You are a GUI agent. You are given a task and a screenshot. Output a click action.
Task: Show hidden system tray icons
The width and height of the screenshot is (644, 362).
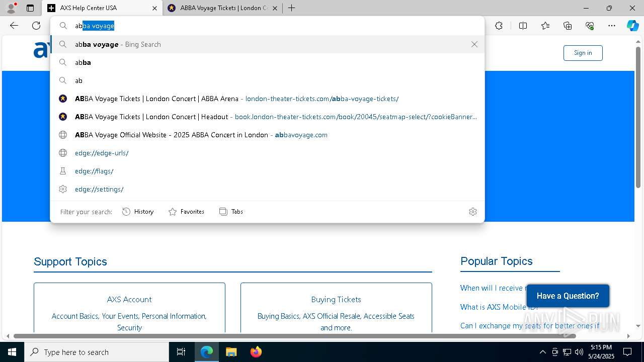(x=542, y=352)
